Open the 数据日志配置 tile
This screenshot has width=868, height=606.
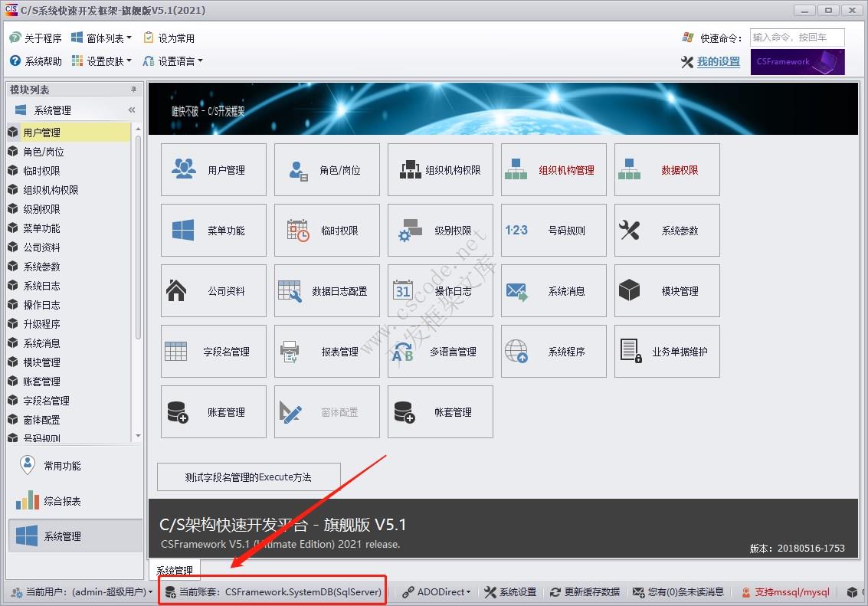pos(326,291)
